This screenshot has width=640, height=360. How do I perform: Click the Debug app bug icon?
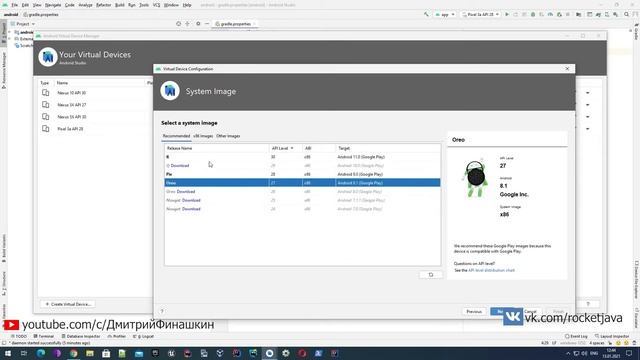(x=533, y=14)
